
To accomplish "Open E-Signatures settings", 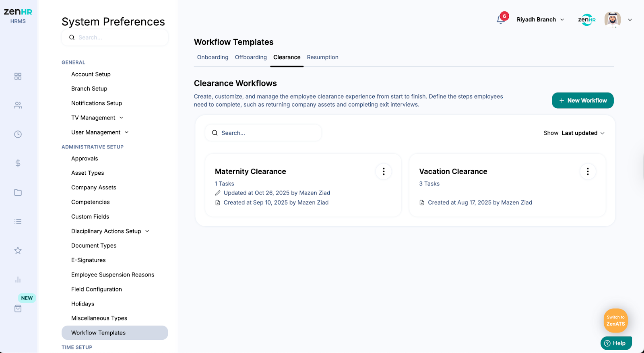I will point(89,260).
